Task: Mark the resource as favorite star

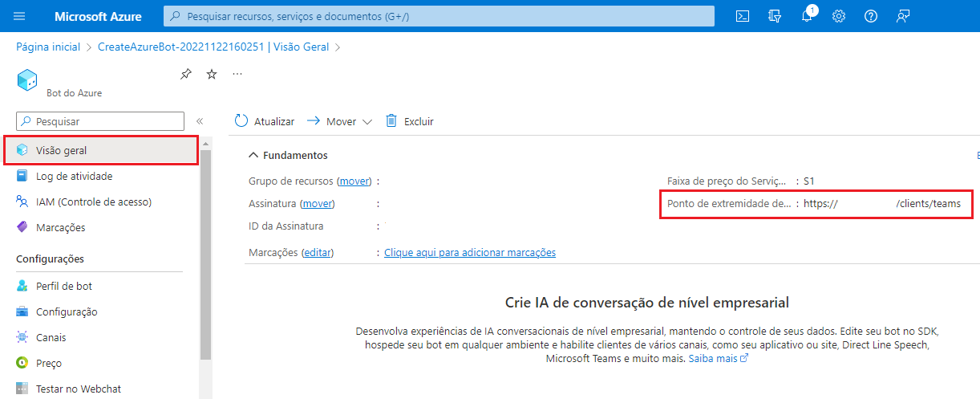Action: coord(212,74)
